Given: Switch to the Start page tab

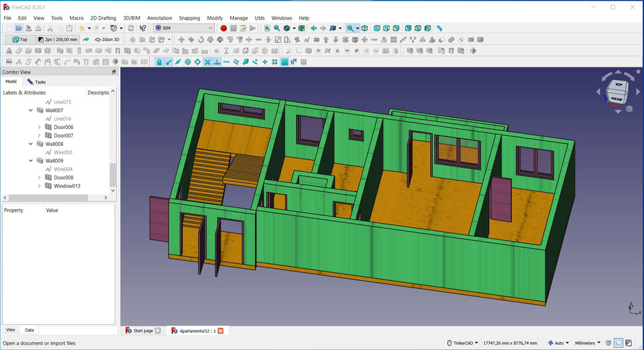Looking at the screenshot, I should [x=142, y=331].
